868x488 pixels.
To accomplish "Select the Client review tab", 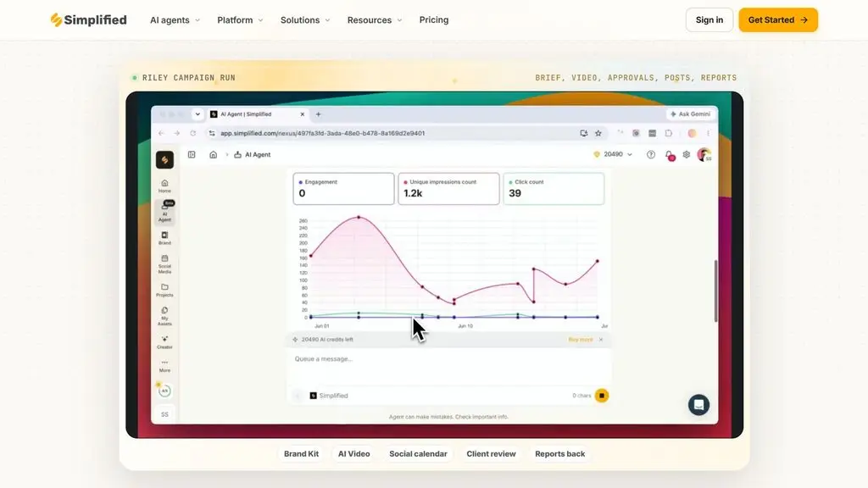I will coord(491,454).
